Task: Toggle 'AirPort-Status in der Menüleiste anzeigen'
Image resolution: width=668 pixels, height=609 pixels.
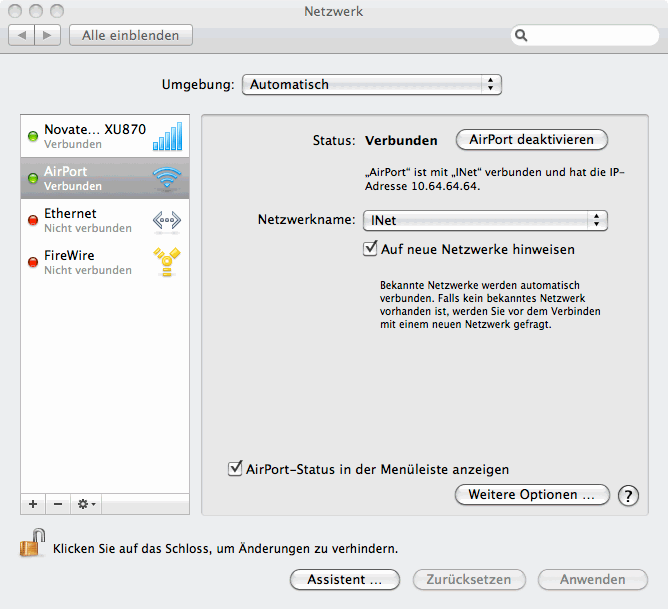Action: pos(236,468)
